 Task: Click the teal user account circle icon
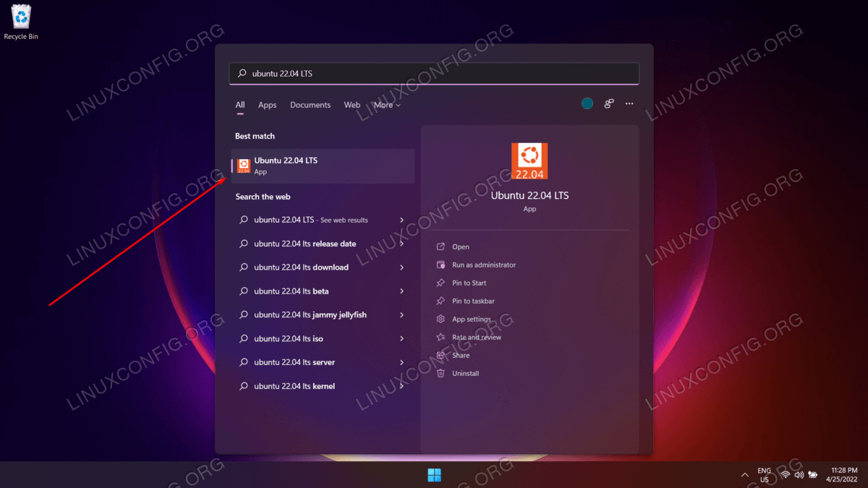[587, 104]
